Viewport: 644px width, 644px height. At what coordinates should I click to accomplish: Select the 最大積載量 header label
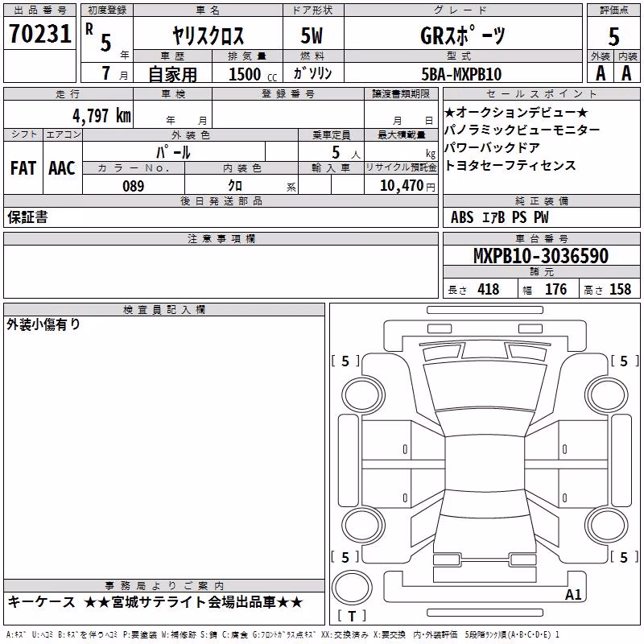pos(401,134)
